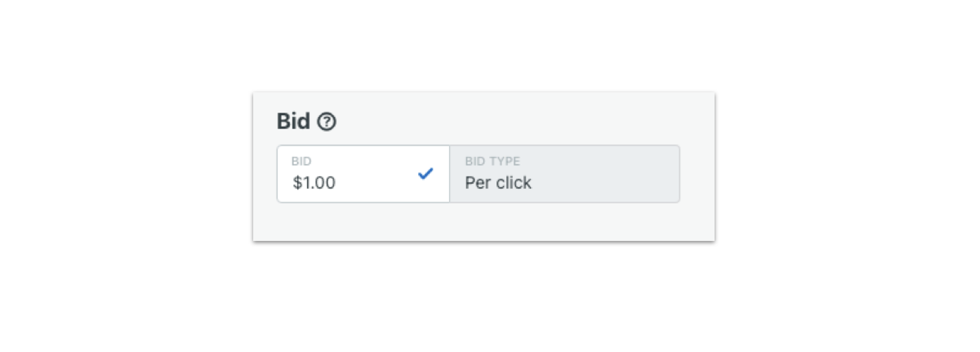Click the blue checkmark in Bid field
Viewport: 980px width, 352px height.
[x=425, y=174]
